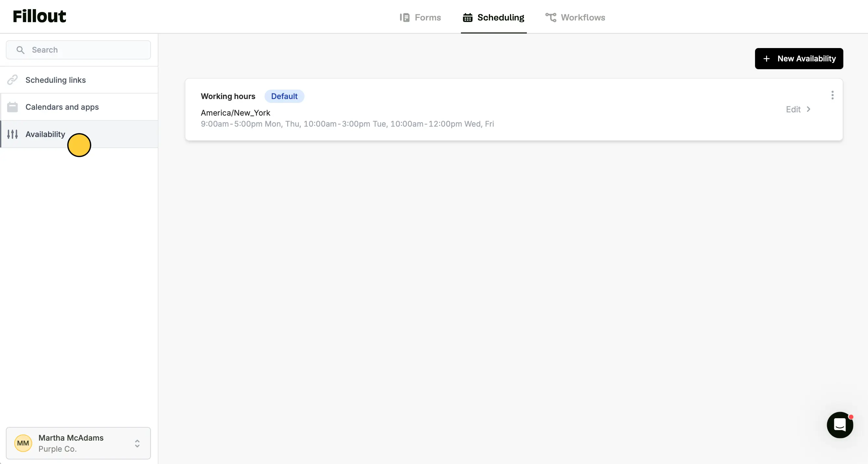
Task: Click the Purple Co. workspace name
Action: tap(58, 449)
